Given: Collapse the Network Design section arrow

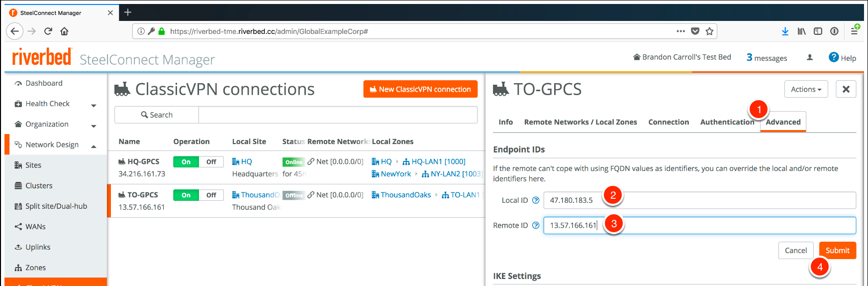Looking at the screenshot, I should [94, 146].
